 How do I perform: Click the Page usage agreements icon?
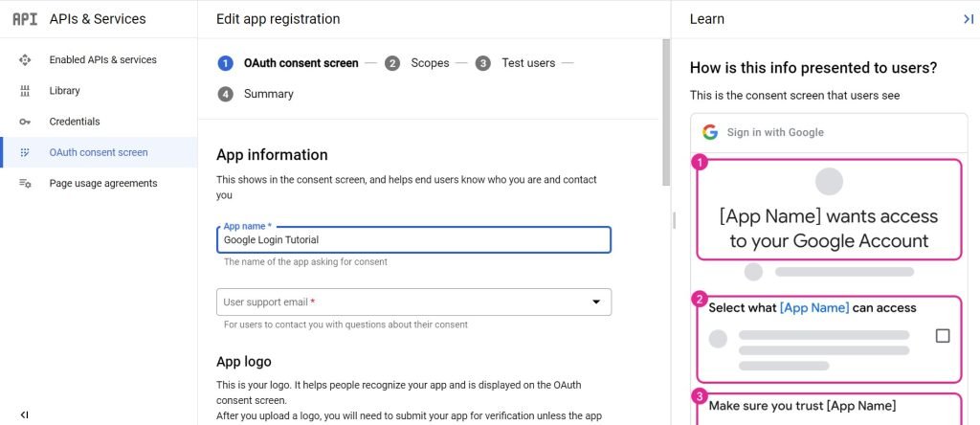click(25, 183)
